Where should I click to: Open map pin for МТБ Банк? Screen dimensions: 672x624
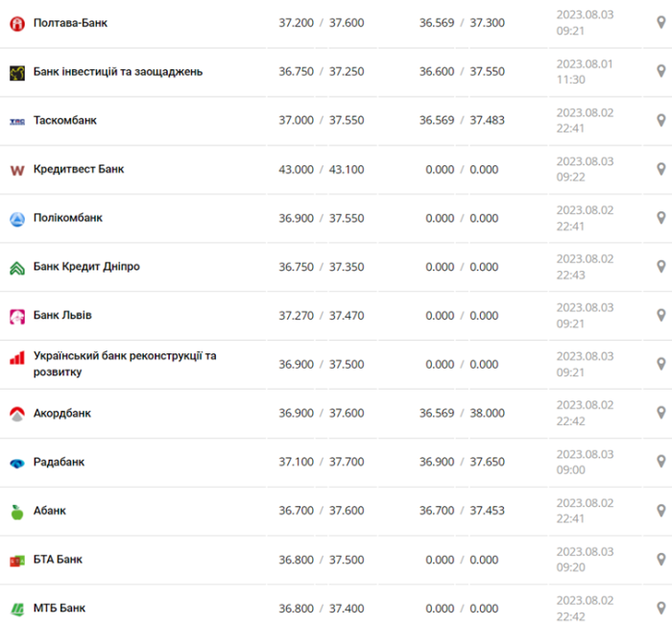[x=660, y=608]
